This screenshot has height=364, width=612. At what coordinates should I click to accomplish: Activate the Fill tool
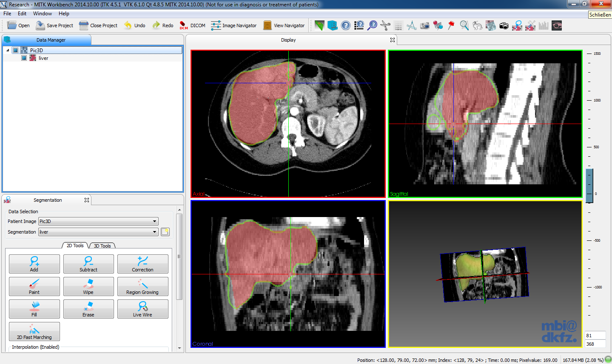pyautogui.click(x=34, y=309)
